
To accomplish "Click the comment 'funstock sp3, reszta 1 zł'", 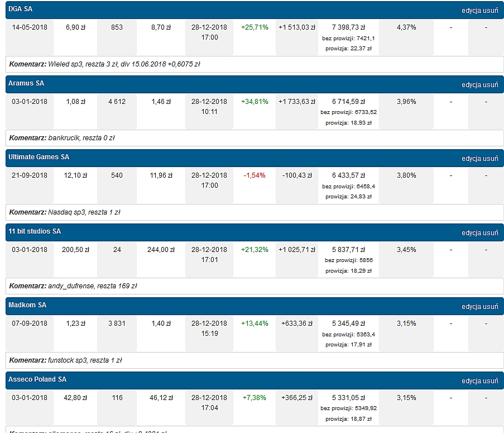I will [x=85, y=360].
